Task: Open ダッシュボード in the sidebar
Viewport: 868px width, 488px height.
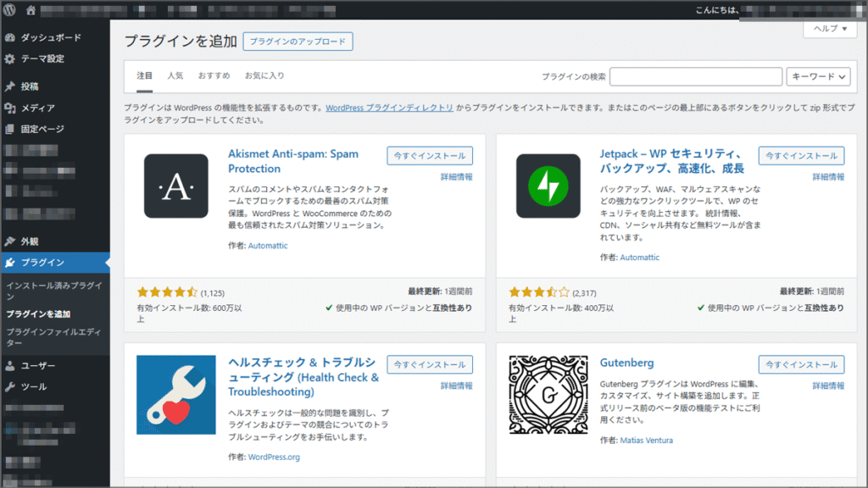Action: pyautogui.click(x=51, y=37)
